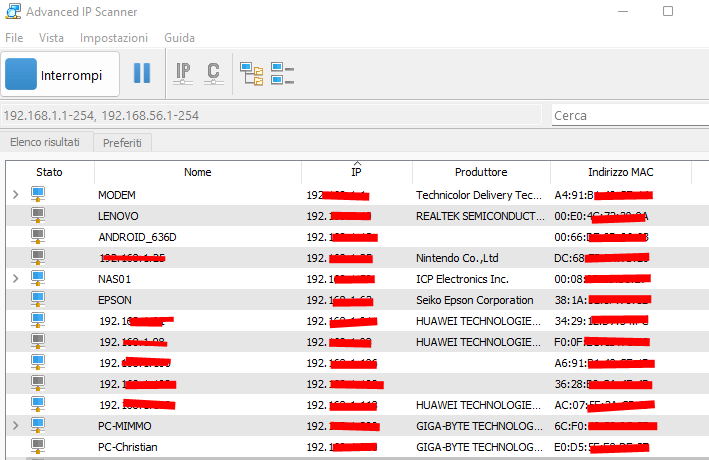Screen dimensions: 709x460
Task: Click GIGA-BYTE cell in PC-MIMMO row
Action: 479,426
